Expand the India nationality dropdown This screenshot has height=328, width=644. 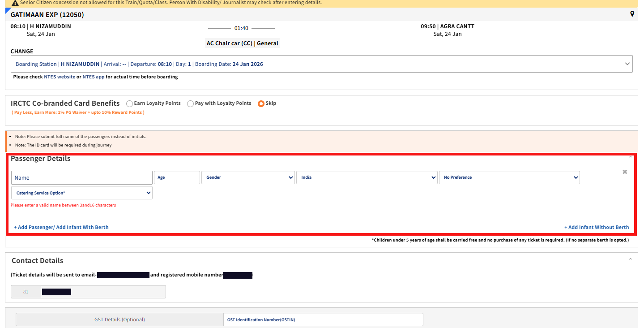[x=367, y=177]
